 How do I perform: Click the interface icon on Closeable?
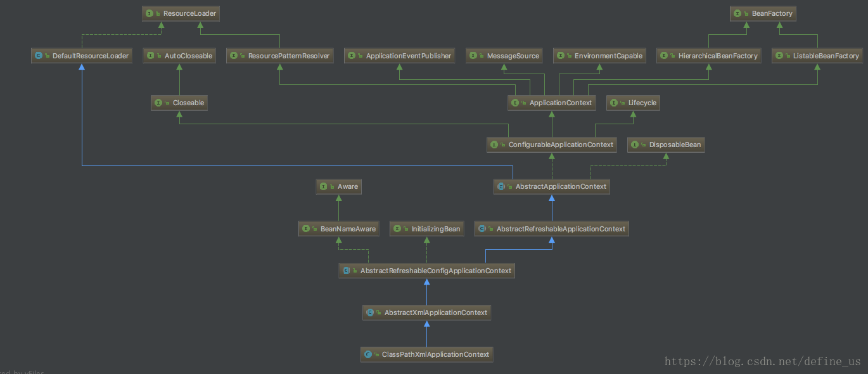[158, 103]
